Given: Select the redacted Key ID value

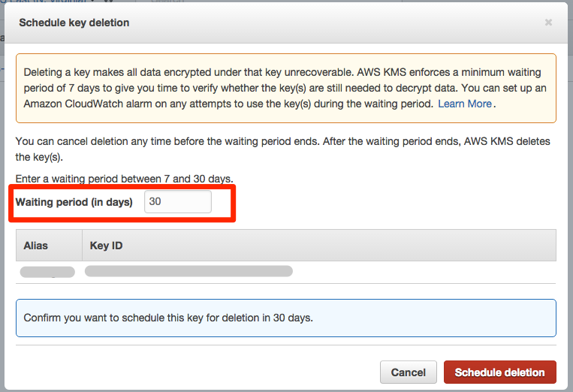Looking at the screenshot, I should tap(188, 271).
